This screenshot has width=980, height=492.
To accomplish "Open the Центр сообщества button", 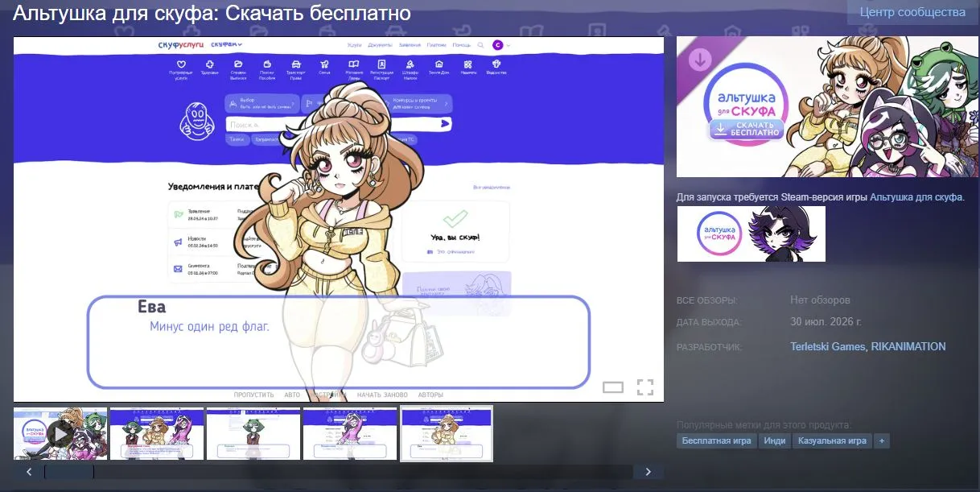I will pyautogui.click(x=912, y=12).
